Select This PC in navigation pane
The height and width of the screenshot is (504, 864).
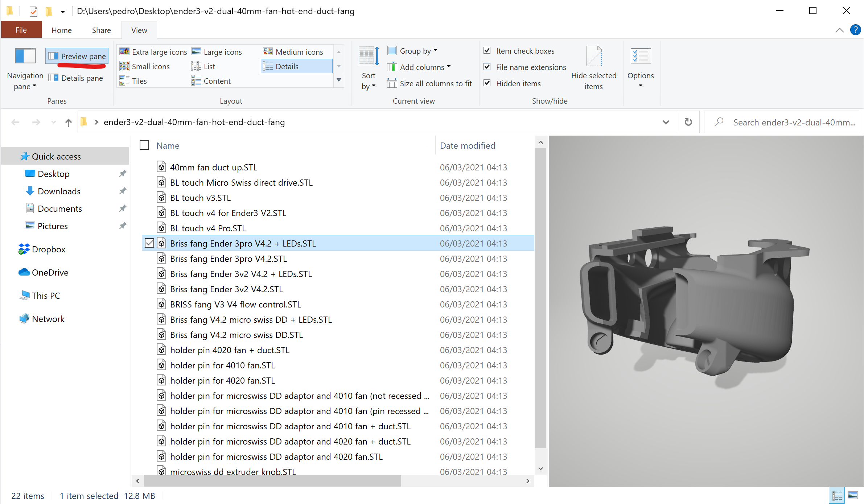point(46,296)
